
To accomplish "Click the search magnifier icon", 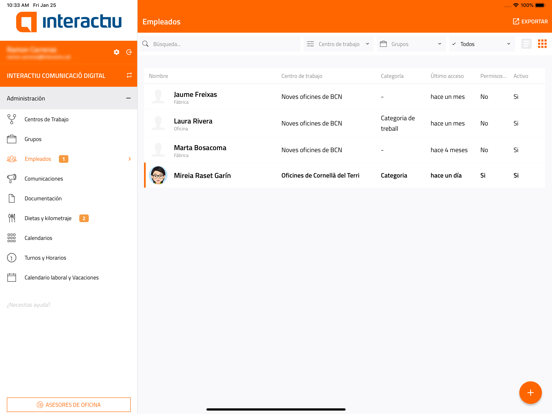I will coord(145,44).
